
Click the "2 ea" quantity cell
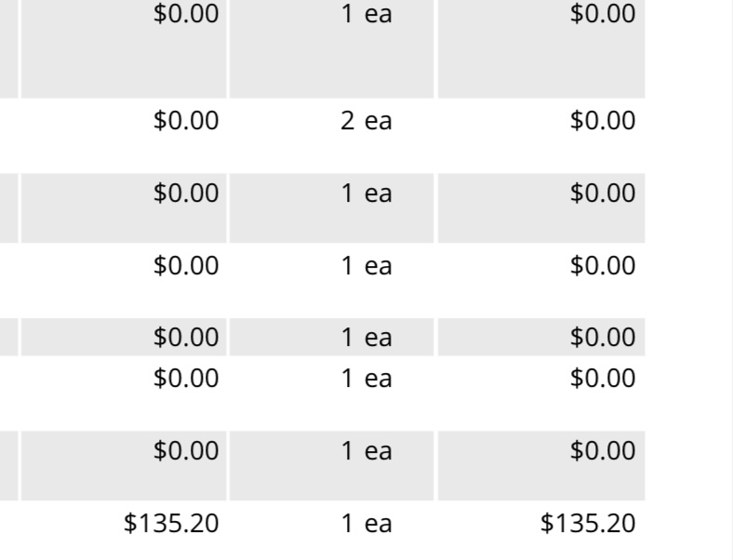pyautogui.click(x=366, y=121)
